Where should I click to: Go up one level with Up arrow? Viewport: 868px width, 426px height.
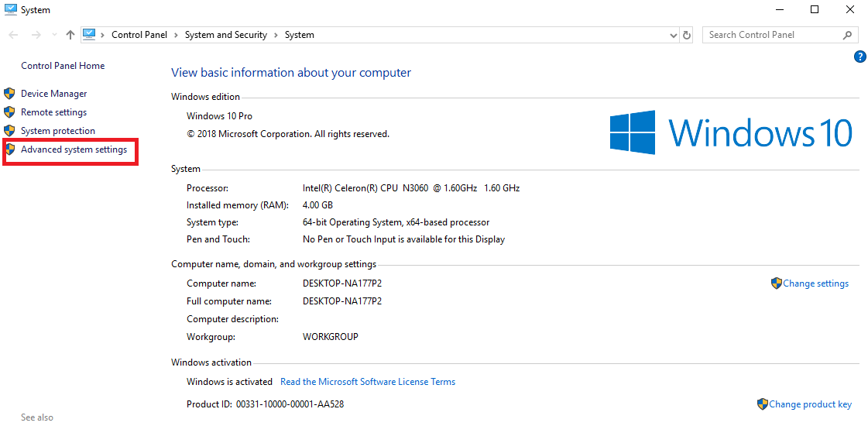pyautogui.click(x=70, y=35)
